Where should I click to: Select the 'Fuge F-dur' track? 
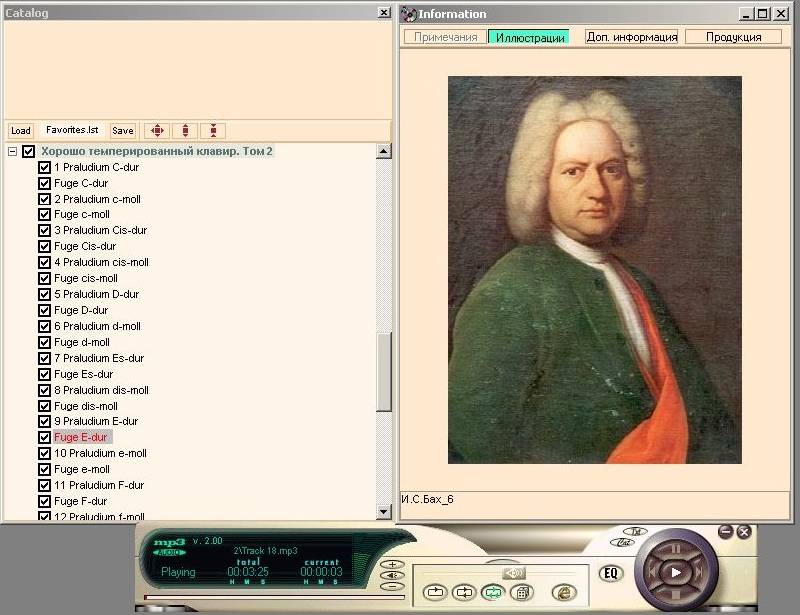click(81, 501)
